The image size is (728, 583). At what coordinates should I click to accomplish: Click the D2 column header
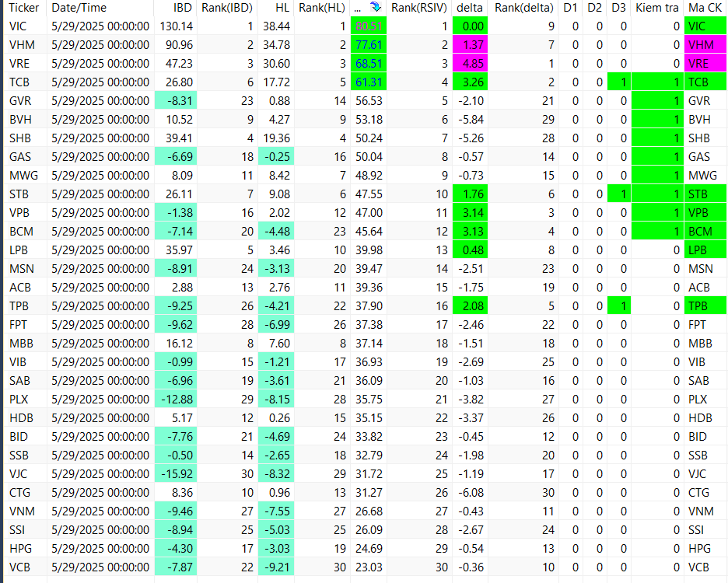pyautogui.click(x=594, y=8)
